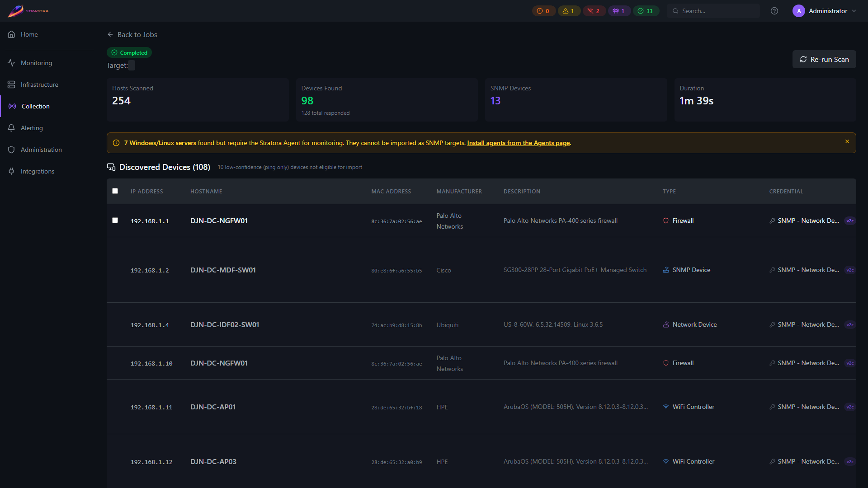Open Infrastructure section
Image resolution: width=868 pixels, height=488 pixels.
click(47, 84)
